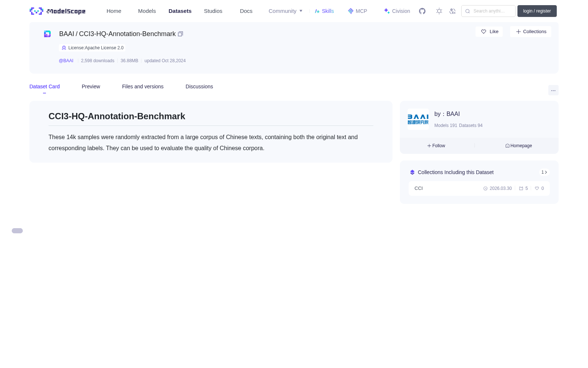Like this dataset
The height and width of the screenshot is (368, 588).
pos(489,32)
